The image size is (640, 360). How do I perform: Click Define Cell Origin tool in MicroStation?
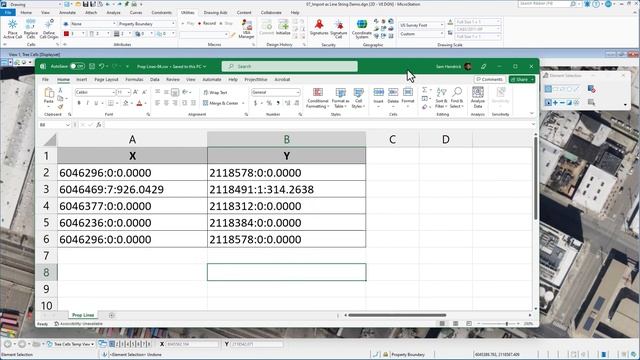49,29
